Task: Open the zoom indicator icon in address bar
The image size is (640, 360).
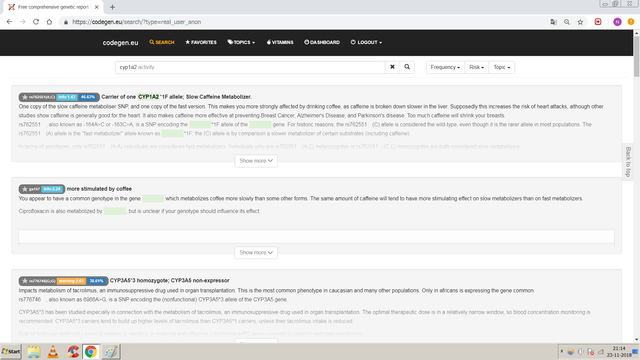Action: [x=567, y=22]
